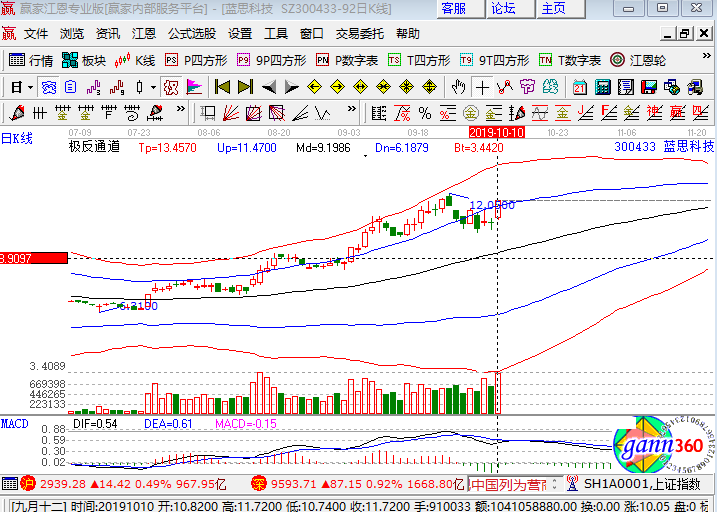Open the 行情 quotes view
This screenshot has height=512, width=717.
(x=31, y=60)
